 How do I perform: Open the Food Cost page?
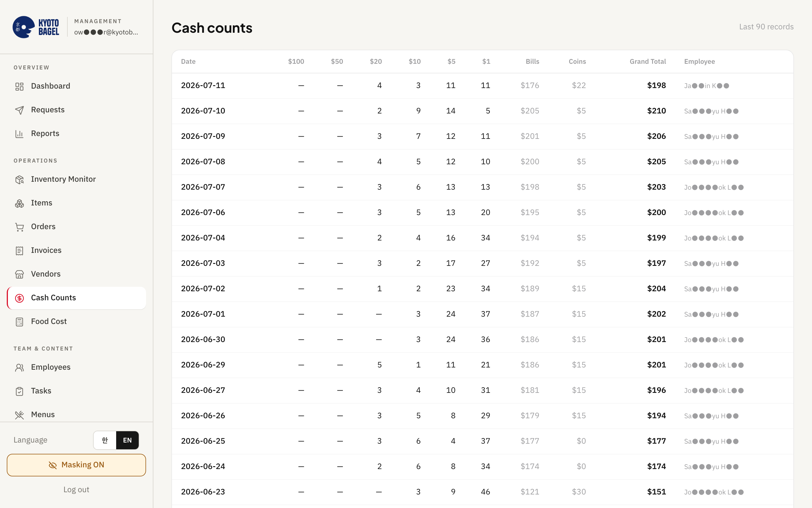[x=76, y=321]
